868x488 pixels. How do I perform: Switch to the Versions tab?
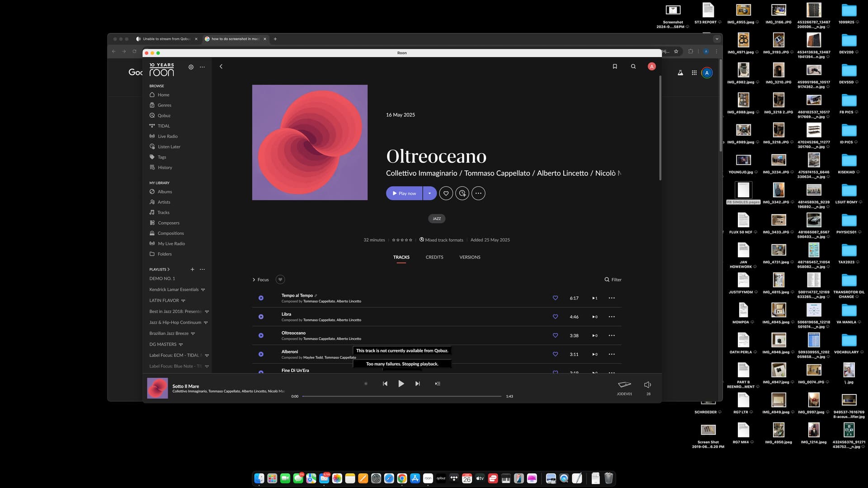(x=470, y=257)
